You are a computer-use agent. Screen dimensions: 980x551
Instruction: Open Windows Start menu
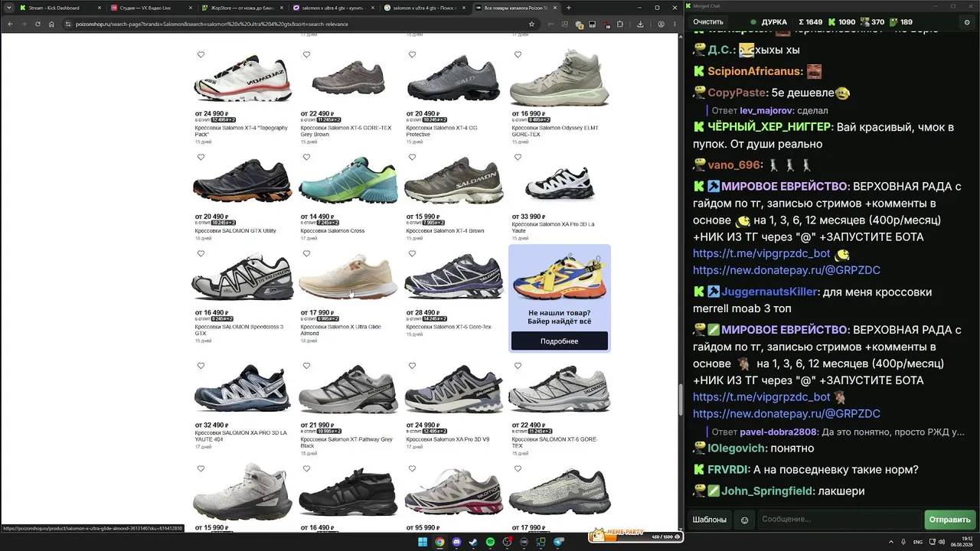[x=421, y=542]
